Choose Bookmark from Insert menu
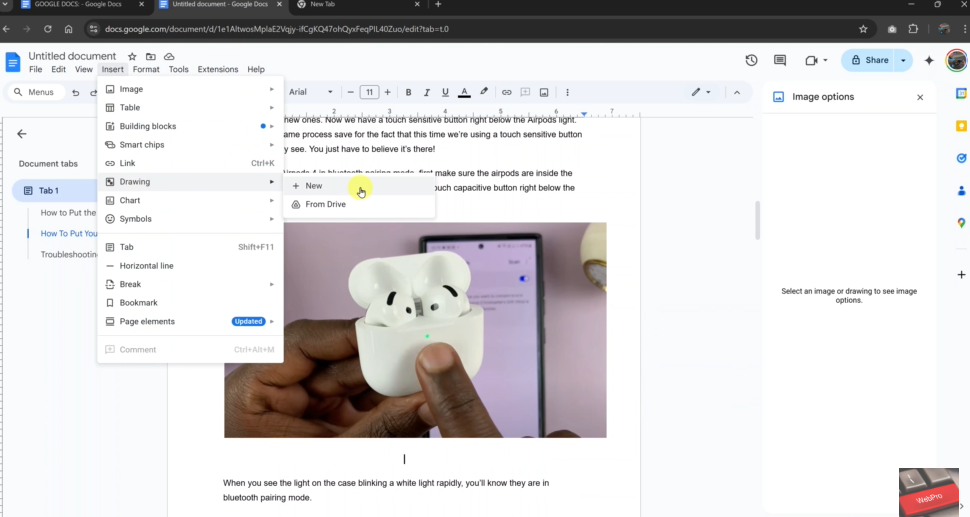Image resolution: width=970 pixels, height=517 pixels. [191, 303]
